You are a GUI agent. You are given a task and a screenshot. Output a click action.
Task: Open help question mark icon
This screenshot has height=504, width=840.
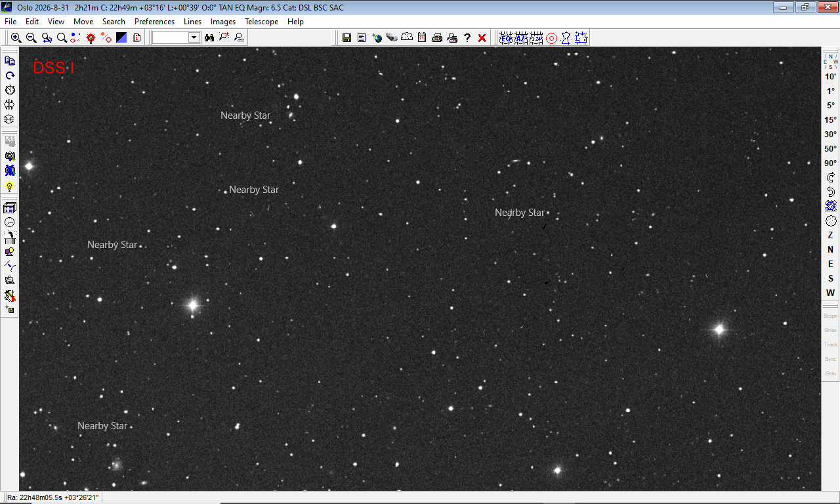tap(467, 38)
